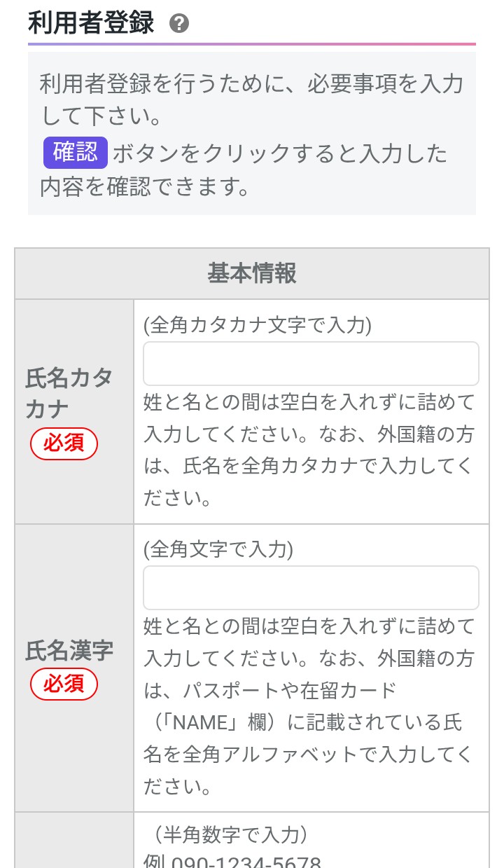Select the 利用者登録 page heading

pos(91,23)
